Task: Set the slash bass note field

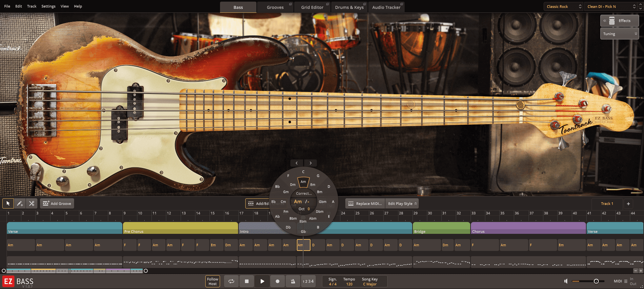Action: pos(308,202)
